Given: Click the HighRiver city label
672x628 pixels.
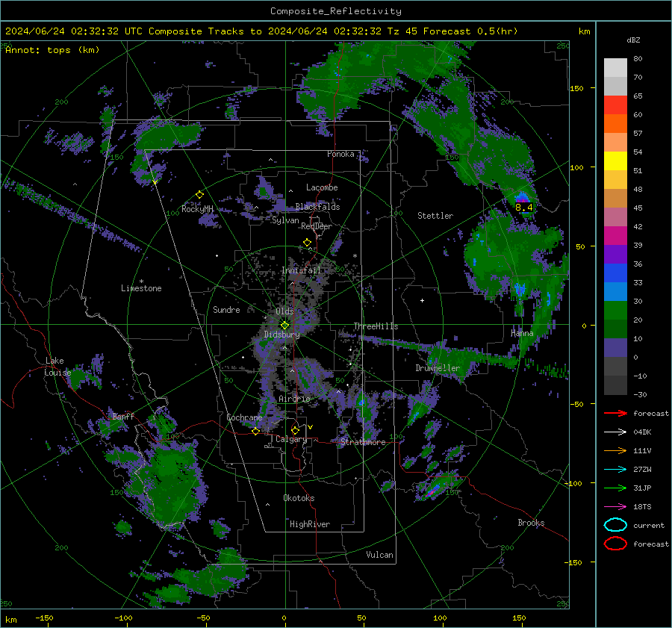Looking at the screenshot, I should (310, 524).
